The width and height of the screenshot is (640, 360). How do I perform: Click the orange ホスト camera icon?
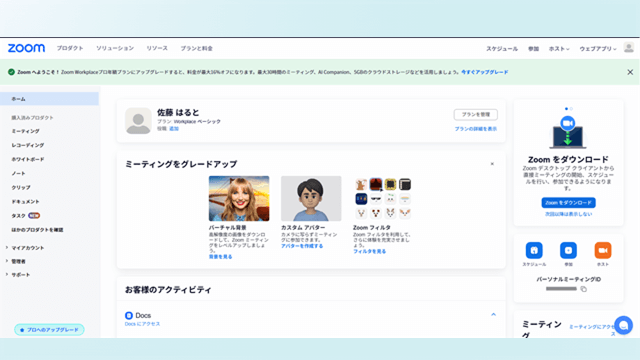[603, 250]
